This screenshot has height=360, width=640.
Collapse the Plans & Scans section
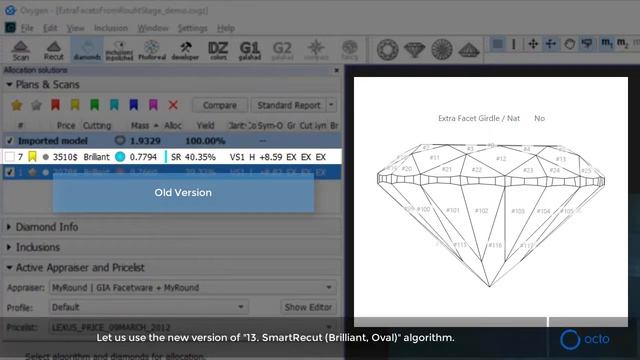click(9, 84)
